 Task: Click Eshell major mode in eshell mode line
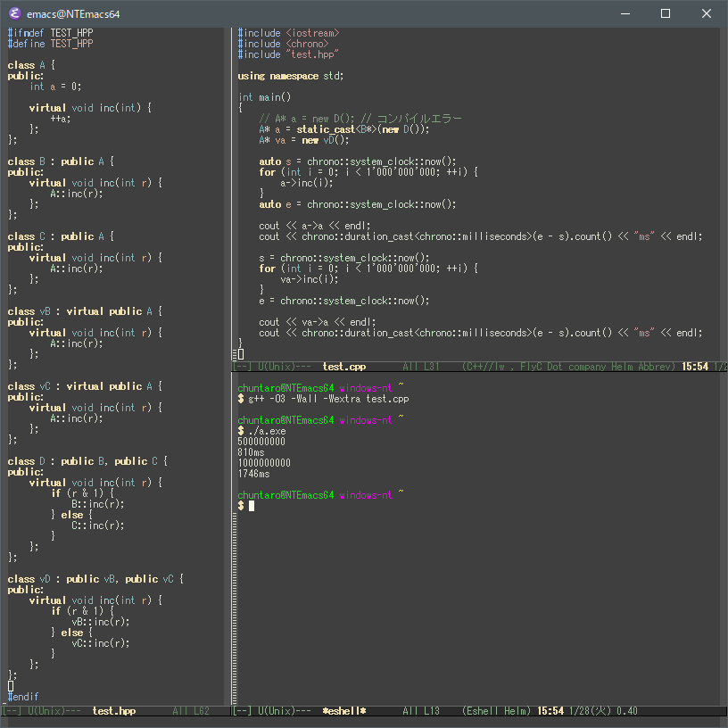(x=483, y=711)
